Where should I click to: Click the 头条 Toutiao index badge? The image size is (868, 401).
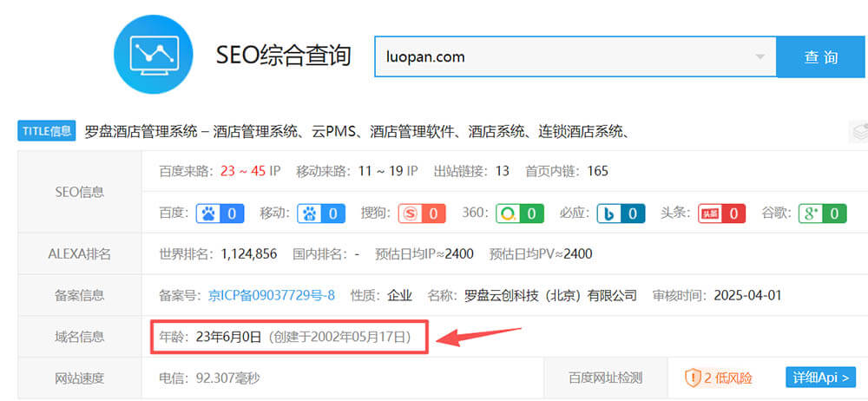[722, 214]
